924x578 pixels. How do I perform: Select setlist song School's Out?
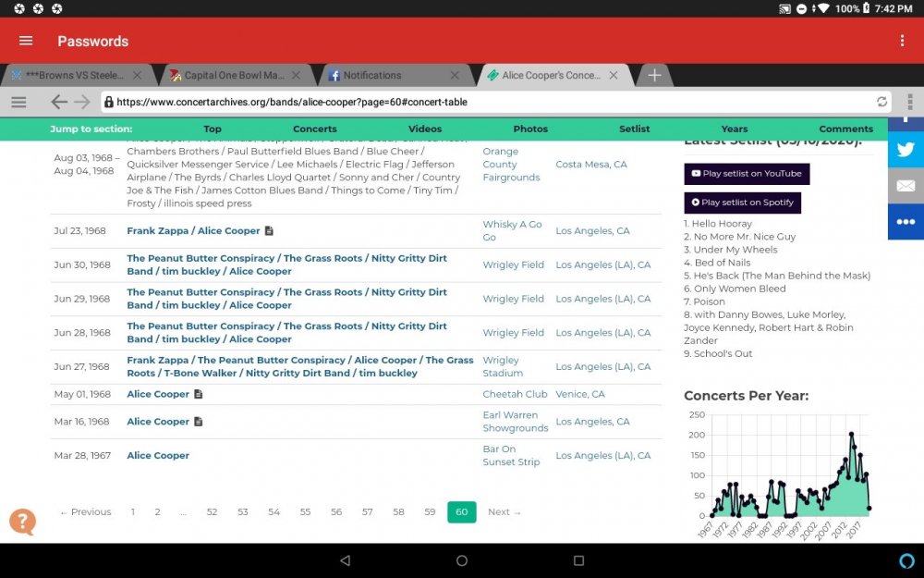coord(718,354)
